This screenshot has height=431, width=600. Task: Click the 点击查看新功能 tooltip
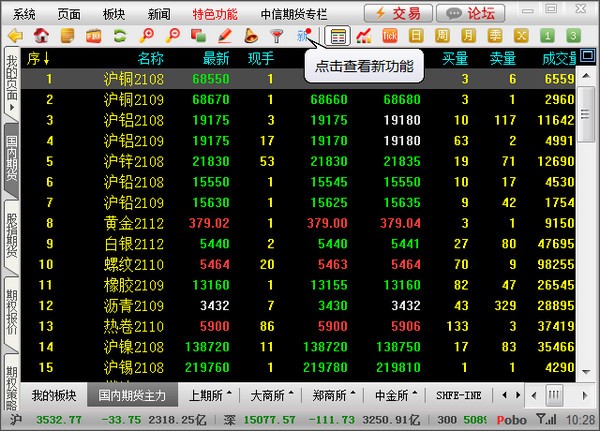(364, 66)
